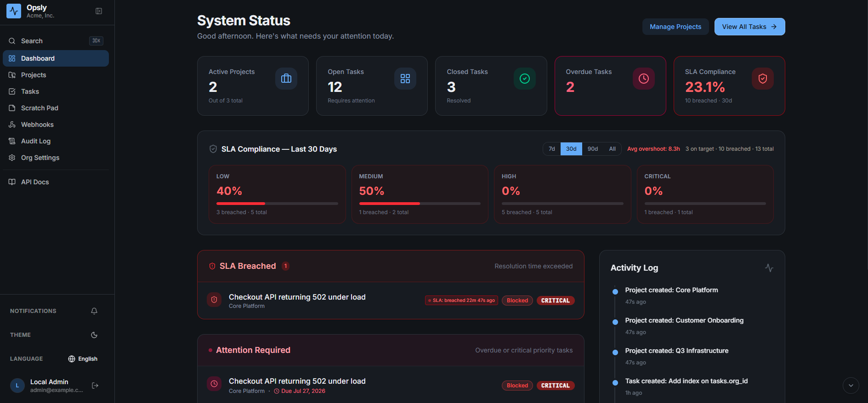Click 'Task created: Add index on tasks.org_id' entry
Image resolution: width=868 pixels, height=403 pixels.
click(686, 381)
